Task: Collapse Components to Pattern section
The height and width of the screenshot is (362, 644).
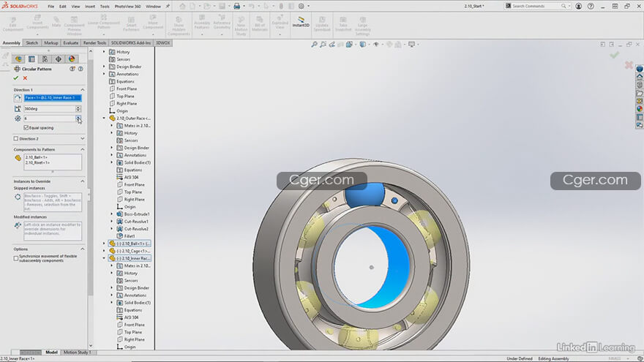Action: 82,149
